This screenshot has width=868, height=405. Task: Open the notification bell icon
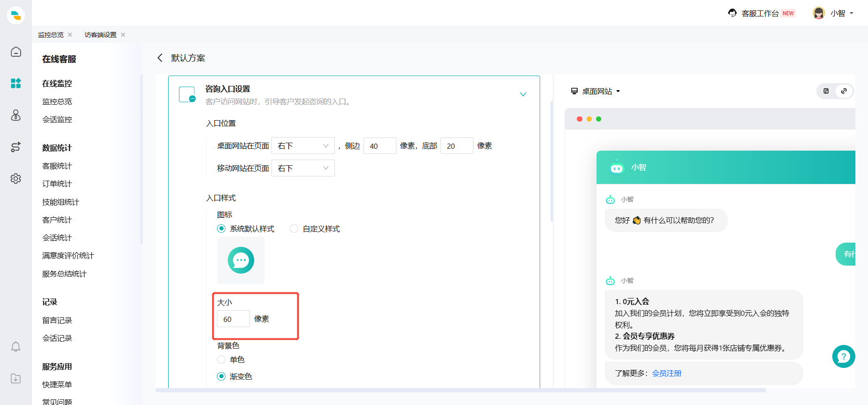tap(16, 347)
